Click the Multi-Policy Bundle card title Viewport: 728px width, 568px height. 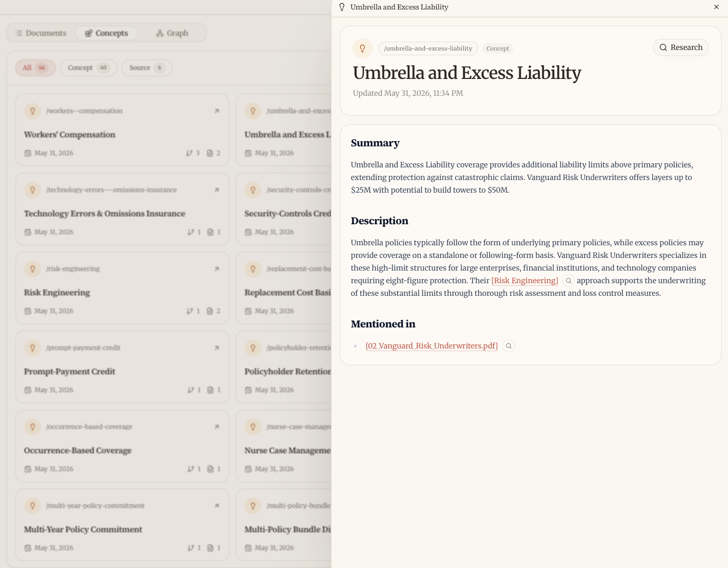coord(288,530)
